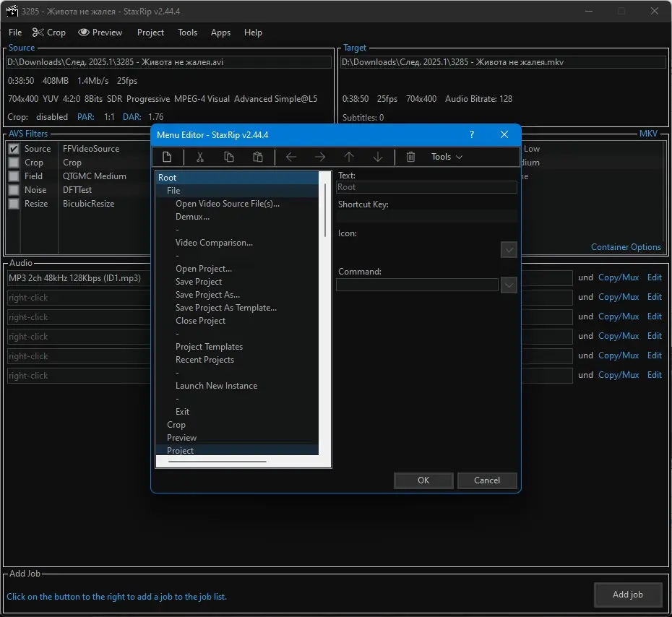
Task: Toggle the Noise filter checkbox
Action: tap(13, 190)
